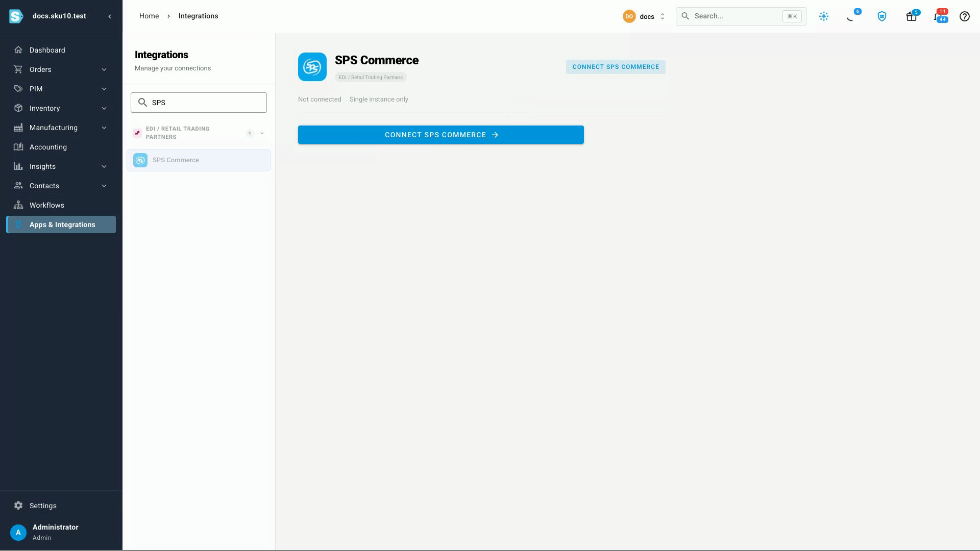Click the Single instance only label
The height and width of the screenshot is (551, 980).
coord(379,99)
